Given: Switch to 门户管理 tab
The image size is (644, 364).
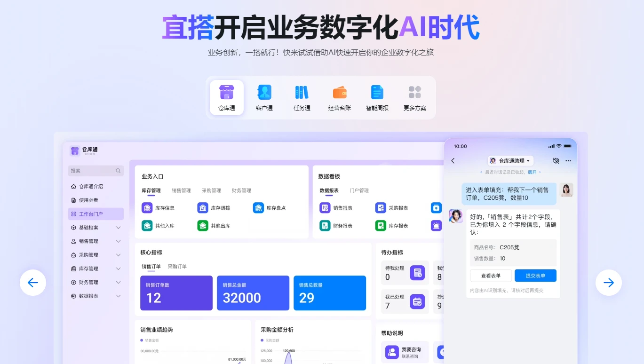Looking at the screenshot, I should click(x=359, y=190).
